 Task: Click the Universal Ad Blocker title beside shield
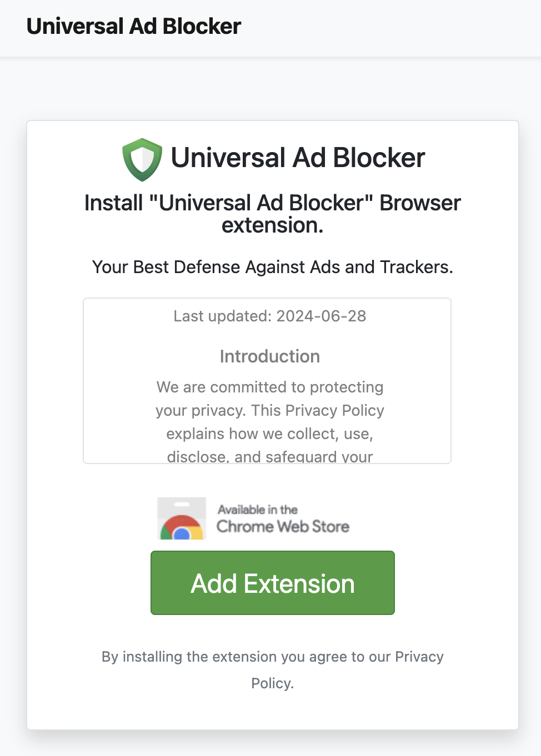tap(298, 158)
